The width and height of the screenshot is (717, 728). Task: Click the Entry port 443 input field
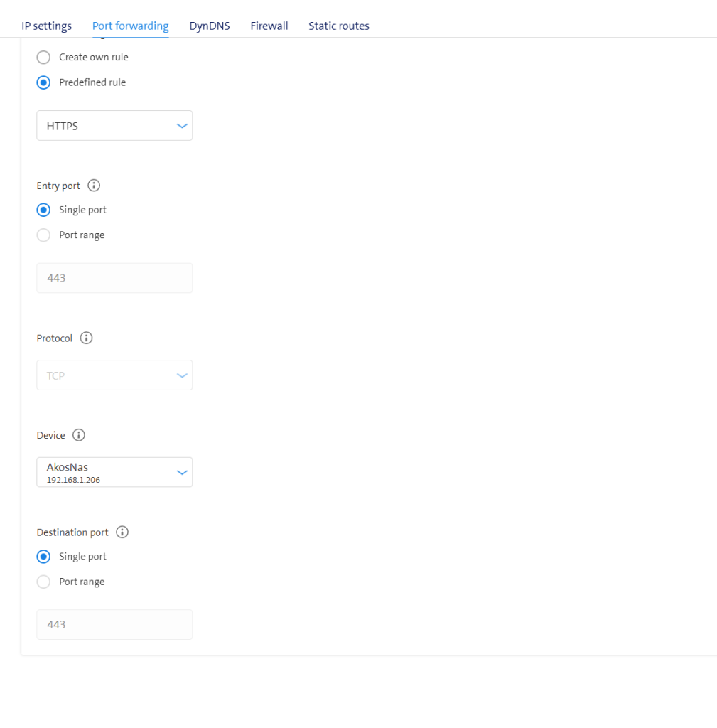(x=114, y=278)
